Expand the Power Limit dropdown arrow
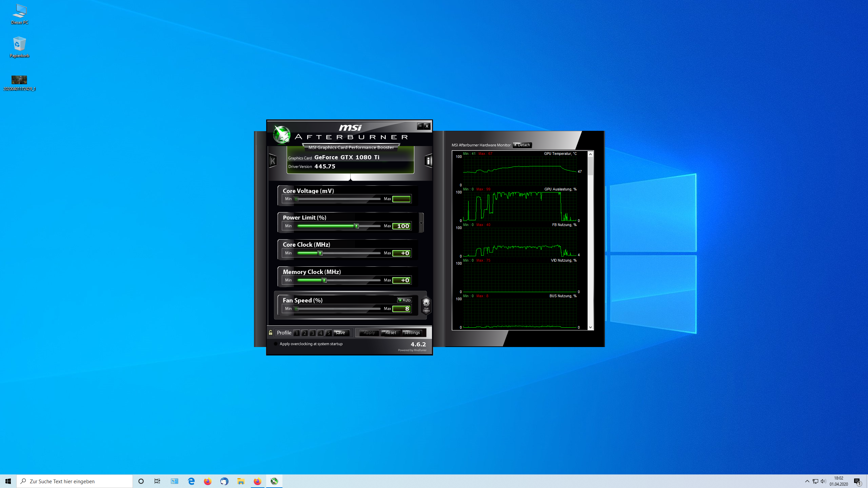868x488 pixels. coord(421,223)
